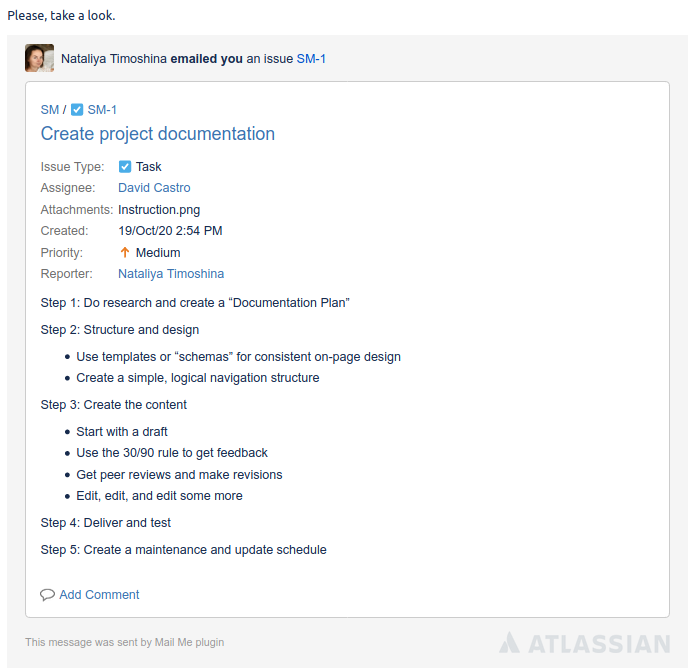Click the Add Comment link
Image resolution: width=695 pixels, height=670 pixels.
(x=99, y=595)
